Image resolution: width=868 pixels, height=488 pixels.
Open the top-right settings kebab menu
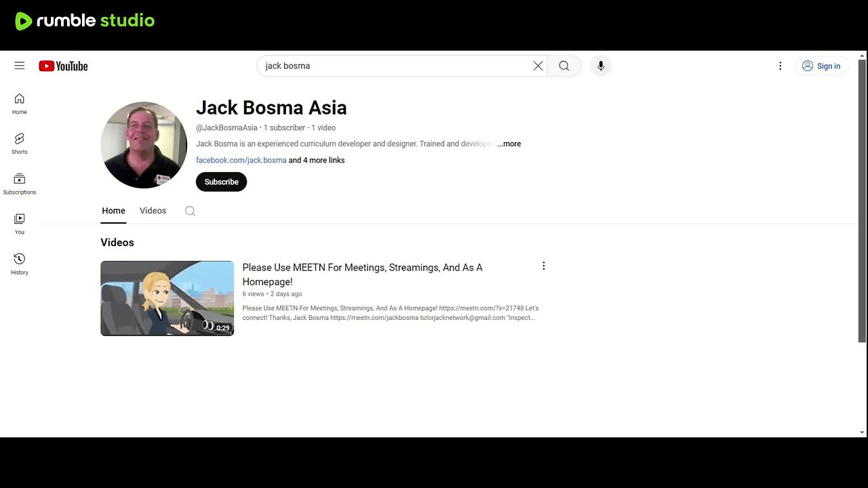(x=780, y=66)
